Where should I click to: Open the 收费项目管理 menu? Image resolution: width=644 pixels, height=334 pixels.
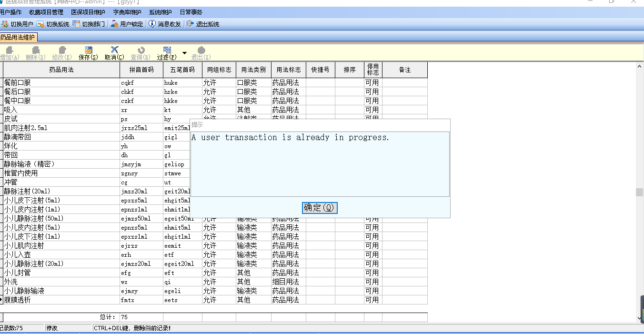click(46, 12)
